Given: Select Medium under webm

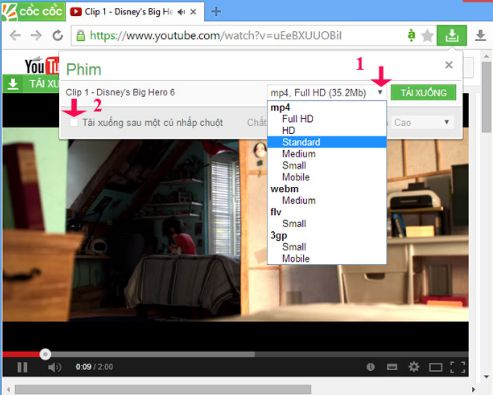Looking at the screenshot, I should (x=327, y=200).
